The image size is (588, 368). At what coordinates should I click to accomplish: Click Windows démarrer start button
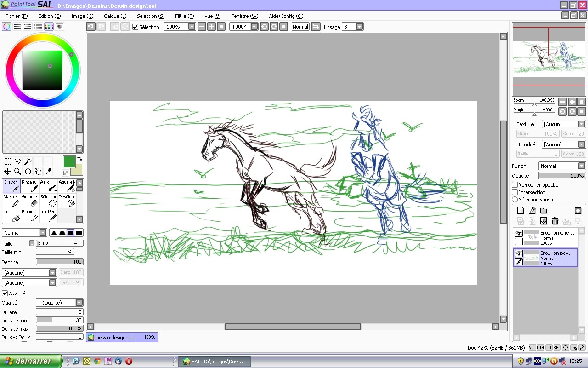[x=31, y=361]
